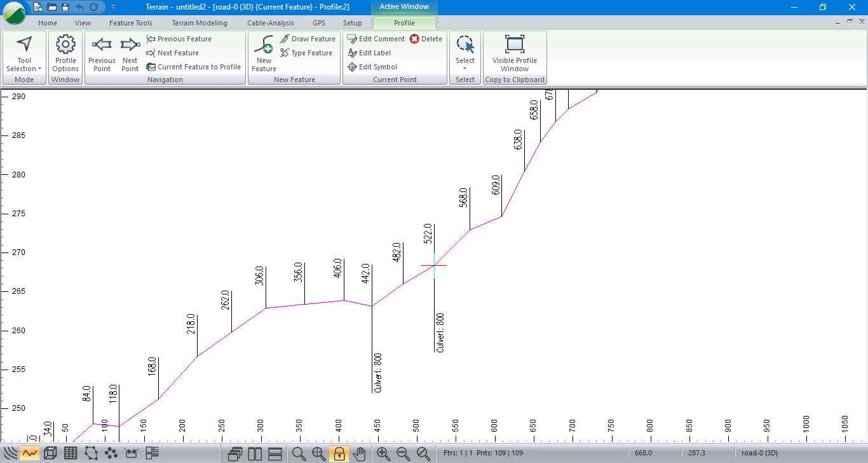Click the 522.0 station crosshair point on profile
Screen dimensions: 868x463
click(x=434, y=266)
